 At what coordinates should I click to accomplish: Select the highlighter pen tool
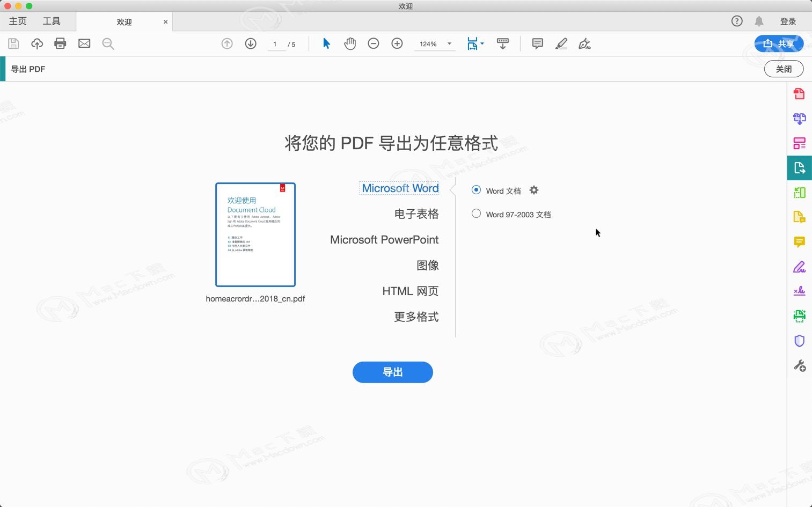pos(561,44)
